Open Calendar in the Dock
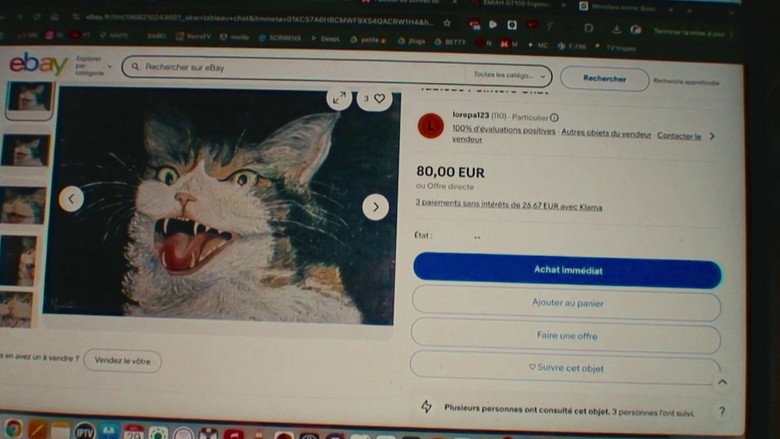780x439 pixels. coord(133,432)
